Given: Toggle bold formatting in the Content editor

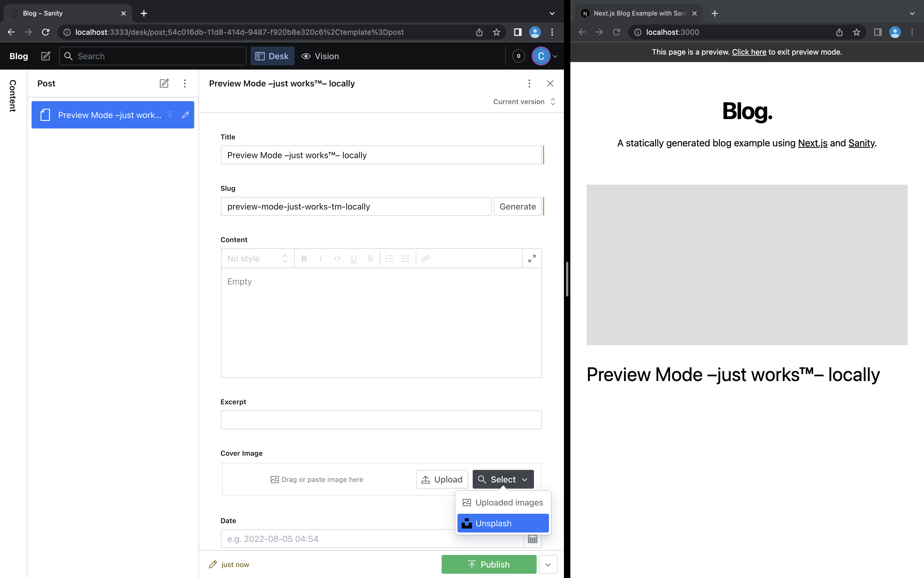Looking at the screenshot, I should (304, 258).
